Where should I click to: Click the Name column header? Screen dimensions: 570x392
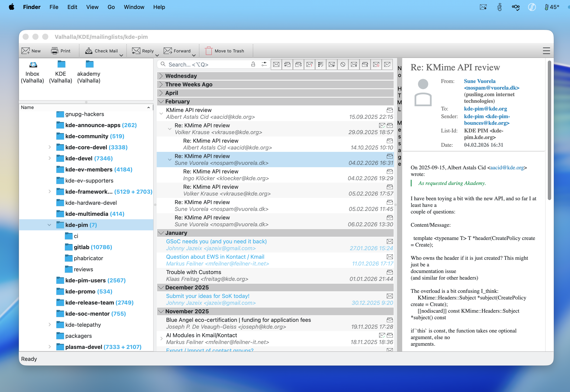tap(86, 107)
